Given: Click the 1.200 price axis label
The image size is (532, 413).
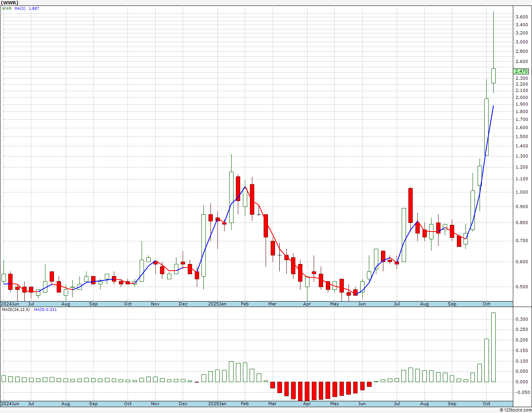Looking at the screenshot, I should (x=521, y=167).
